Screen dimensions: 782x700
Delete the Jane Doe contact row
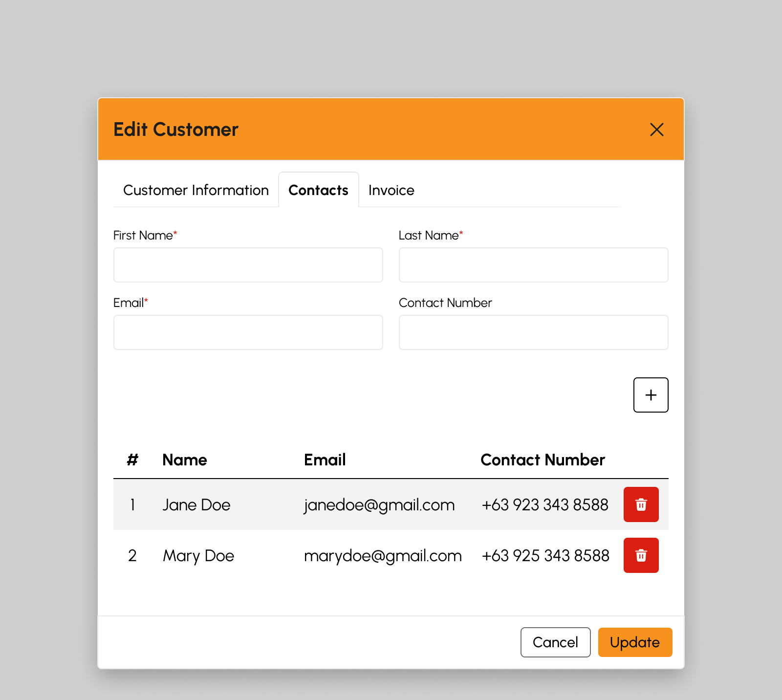tap(641, 504)
